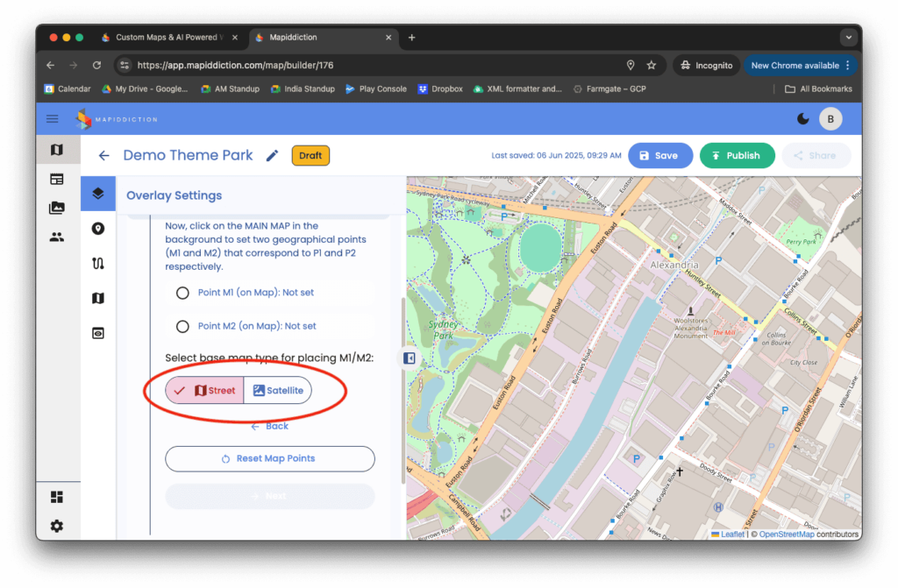The width and height of the screenshot is (898, 588).
Task: Open settings via the gear icon
Action: pyautogui.click(x=57, y=526)
